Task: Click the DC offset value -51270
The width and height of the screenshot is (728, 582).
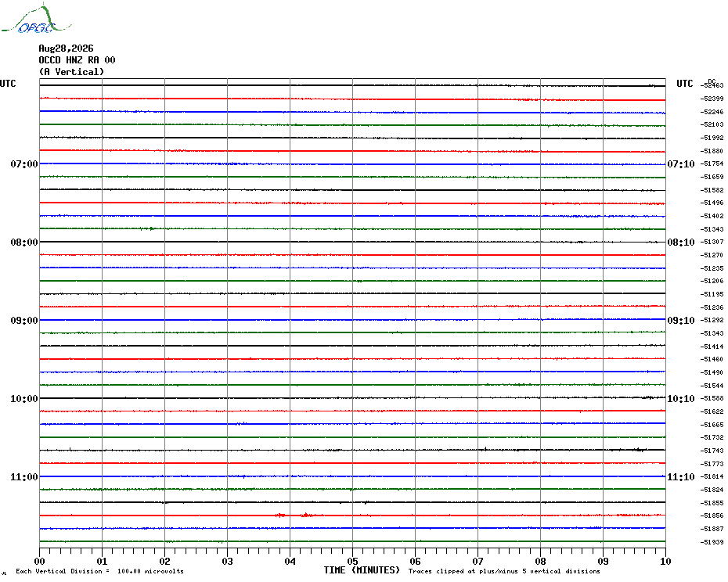Action: tap(712, 255)
